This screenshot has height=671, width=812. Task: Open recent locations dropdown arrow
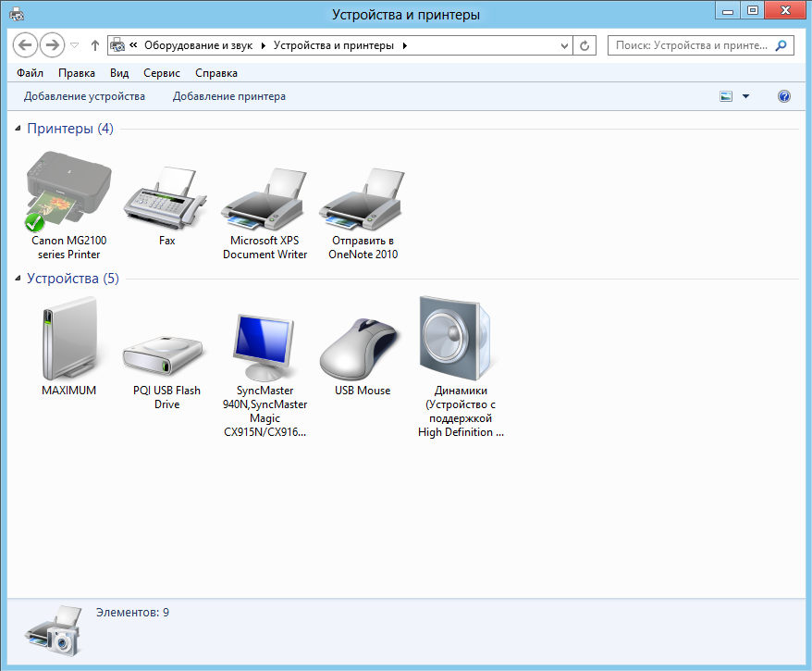tap(75, 45)
